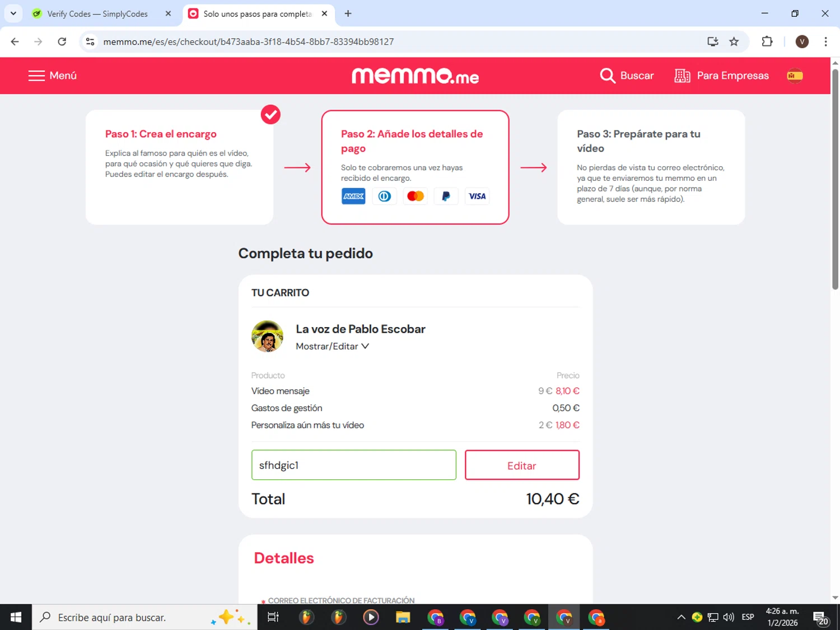840x630 pixels.
Task: Click the page vertical scrollbar
Action: [835, 179]
